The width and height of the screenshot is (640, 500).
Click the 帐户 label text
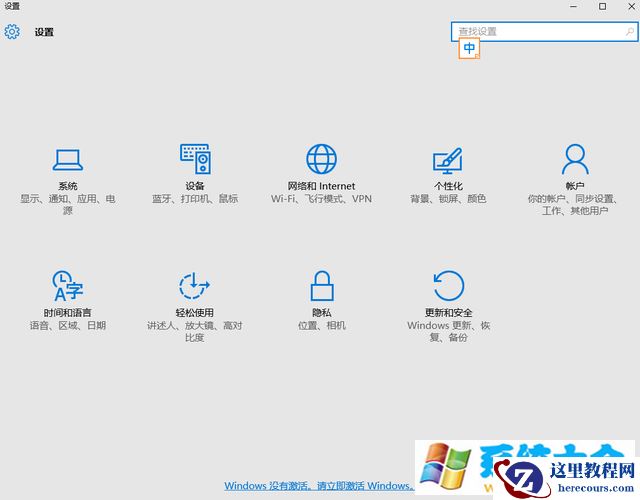point(575,186)
